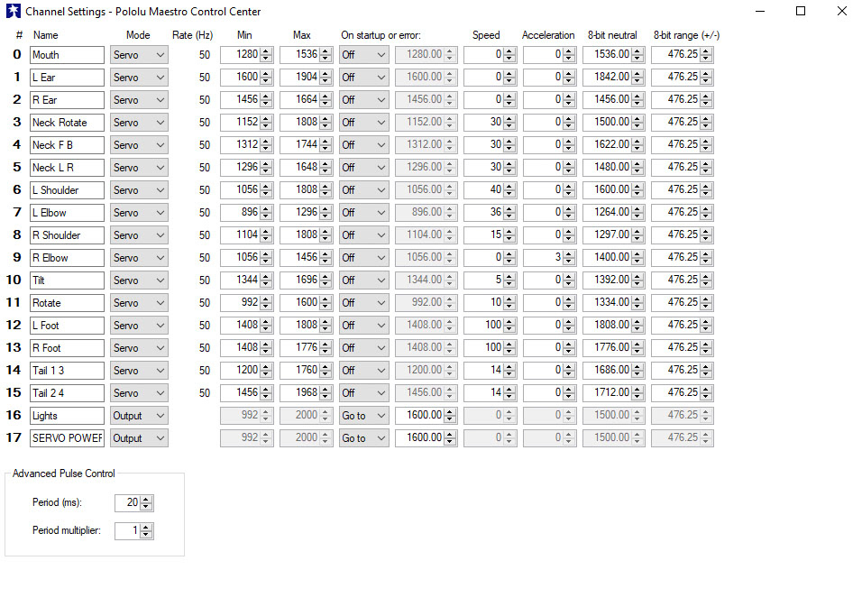The width and height of the screenshot is (862, 616).
Task: Increase the Min value of the L Elbow channel
Action: tap(266, 209)
